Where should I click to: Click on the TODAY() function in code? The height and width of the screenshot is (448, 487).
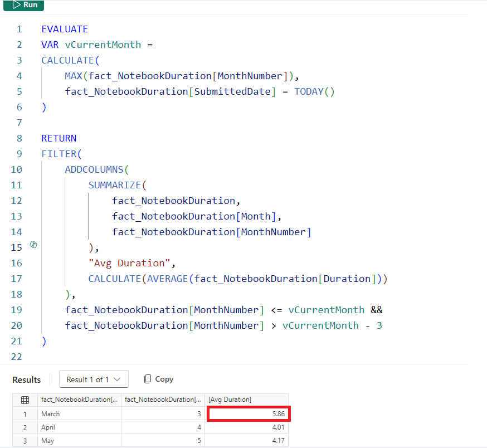(314, 91)
